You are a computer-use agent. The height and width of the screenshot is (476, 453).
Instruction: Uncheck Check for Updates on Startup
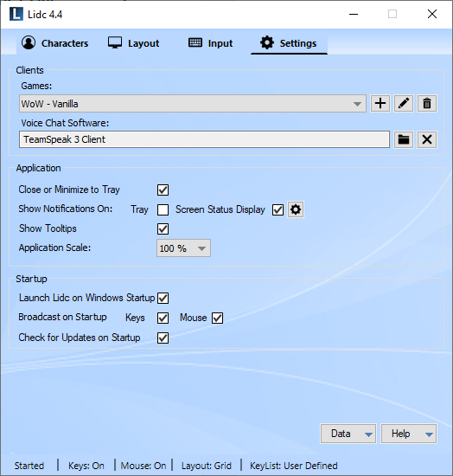pyautogui.click(x=163, y=338)
